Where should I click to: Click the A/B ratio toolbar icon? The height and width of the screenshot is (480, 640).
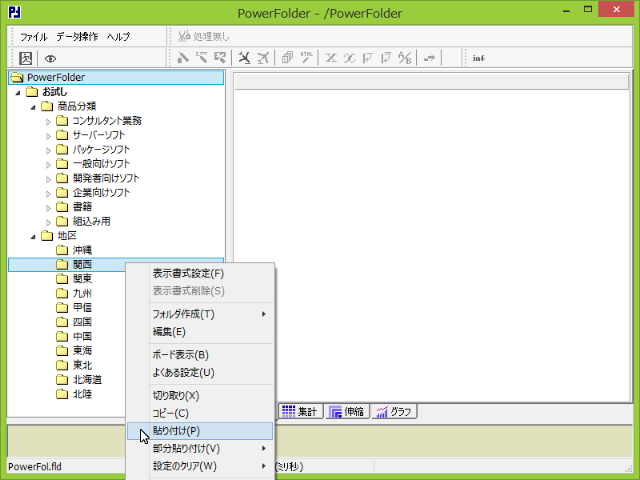point(404,58)
